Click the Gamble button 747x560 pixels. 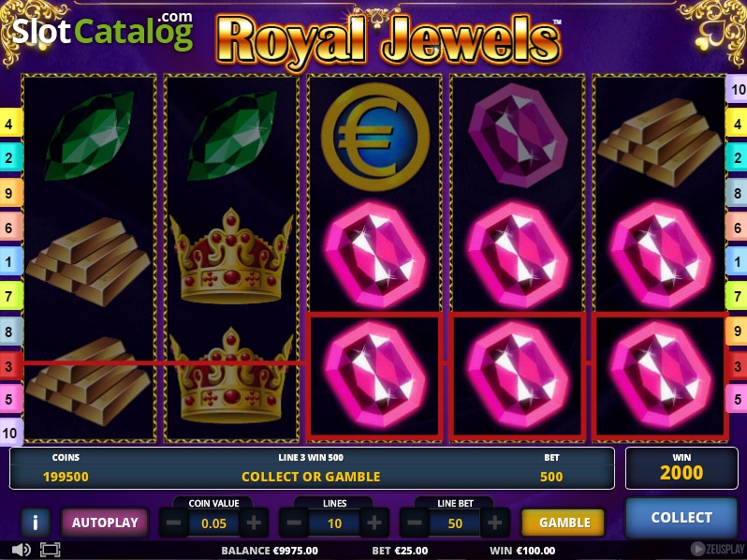(564, 523)
